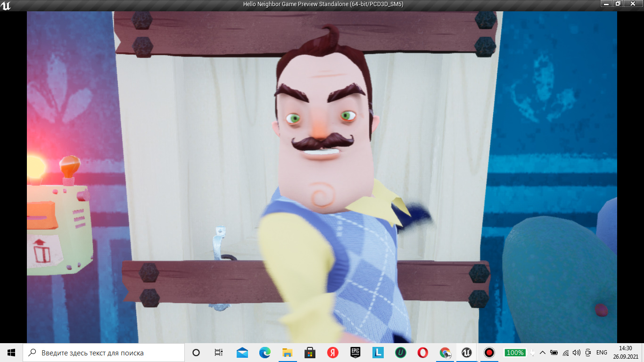Image resolution: width=644 pixels, height=362 pixels.
Task: Click the 100% battery indicator
Action: click(x=515, y=353)
